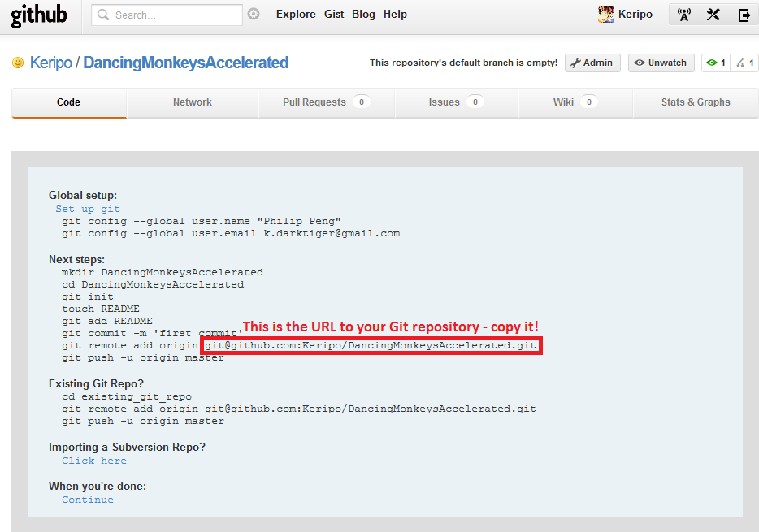This screenshot has height=532, width=759.
Task: Open the Set up git link
Action: coord(88,209)
